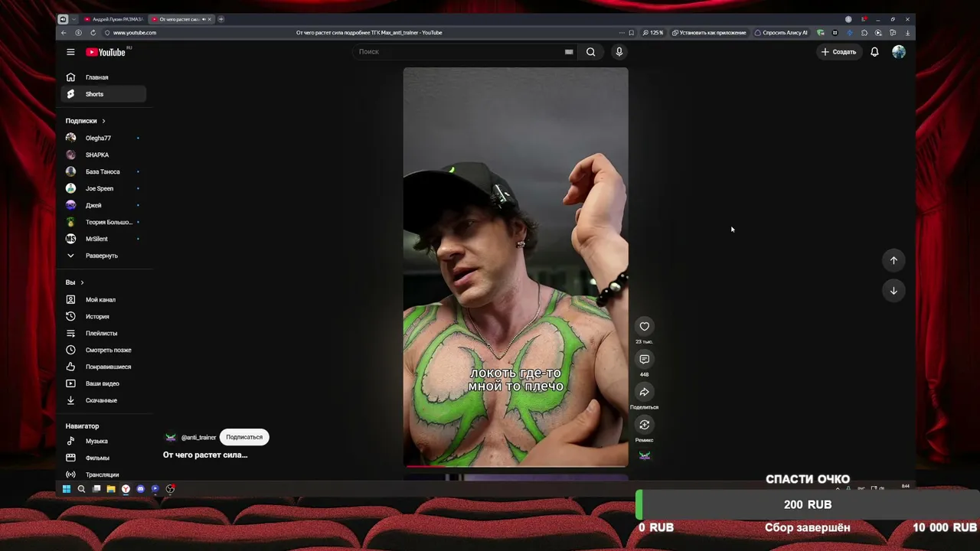Open Windows taskbar search

point(81,489)
